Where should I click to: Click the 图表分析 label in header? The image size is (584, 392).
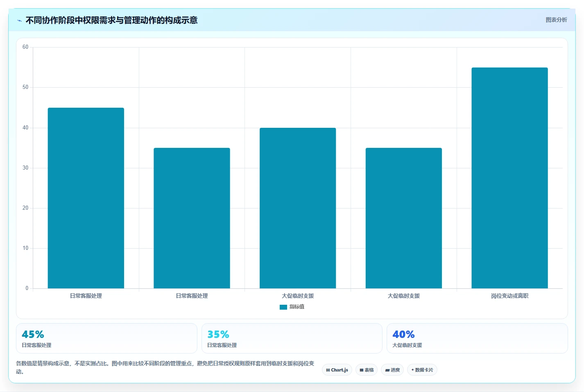tap(556, 20)
